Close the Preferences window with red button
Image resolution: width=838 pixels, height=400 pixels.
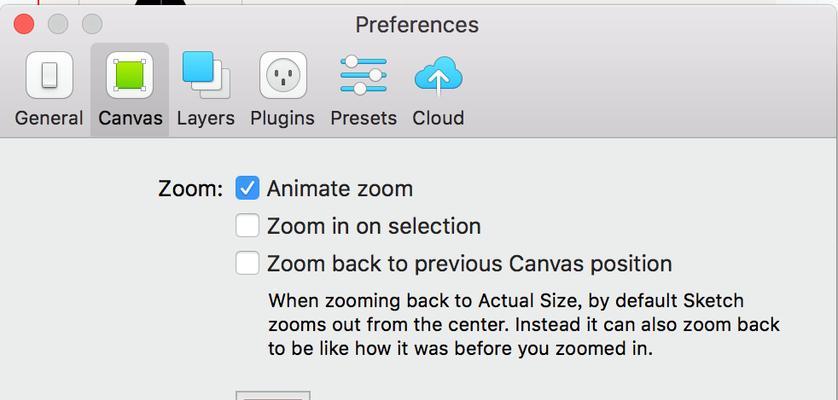tap(24, 24)
